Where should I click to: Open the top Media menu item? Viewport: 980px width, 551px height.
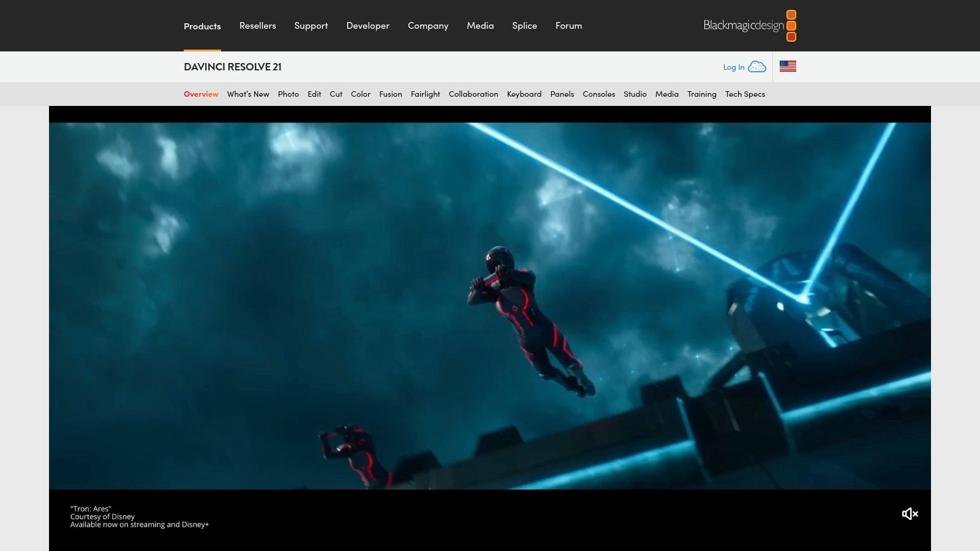[x=480, y=26]
